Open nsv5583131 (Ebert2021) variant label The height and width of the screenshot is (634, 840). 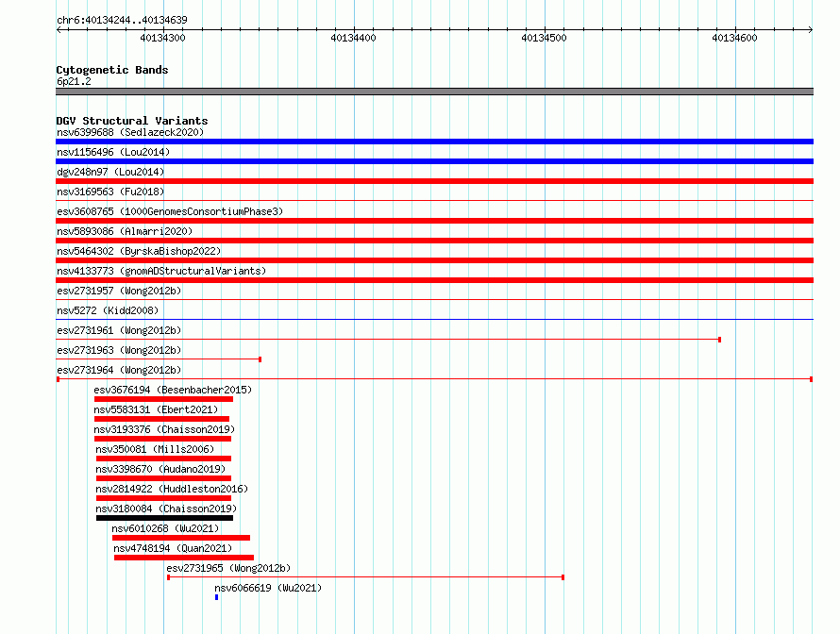tap(156, 409)
